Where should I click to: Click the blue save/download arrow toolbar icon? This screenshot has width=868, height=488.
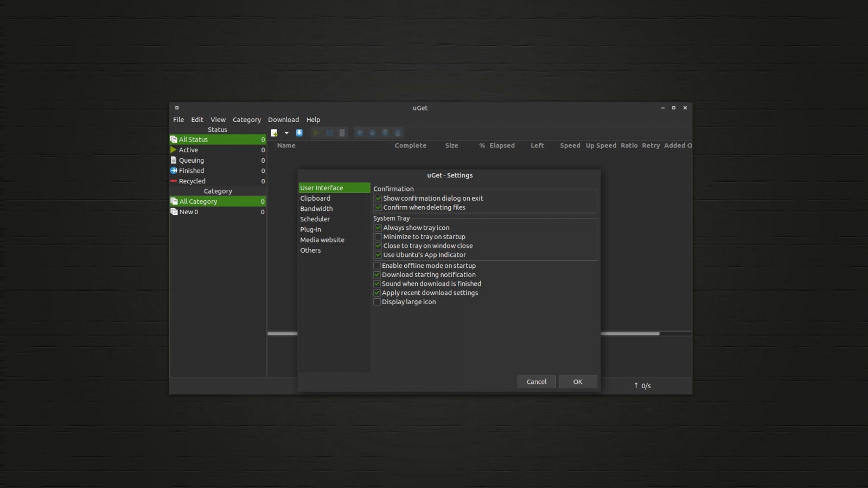click(x=299, y=133)
